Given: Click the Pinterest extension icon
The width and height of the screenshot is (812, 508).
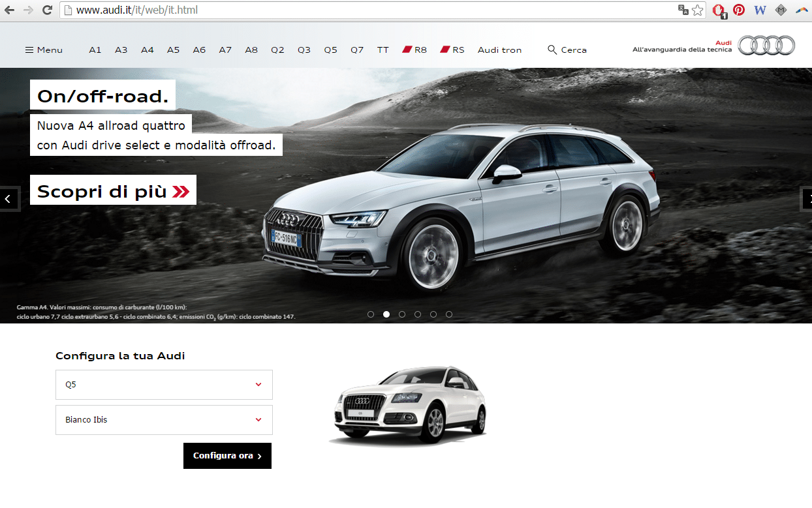Looking at the screenshot, I should pos(739,10).
